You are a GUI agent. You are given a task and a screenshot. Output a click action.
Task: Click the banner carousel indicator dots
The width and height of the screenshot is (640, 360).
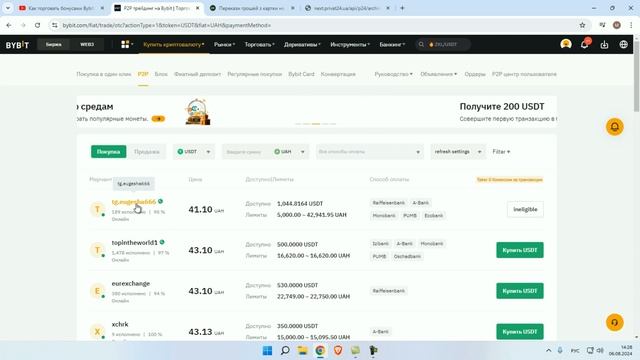[x=316, y=124]
